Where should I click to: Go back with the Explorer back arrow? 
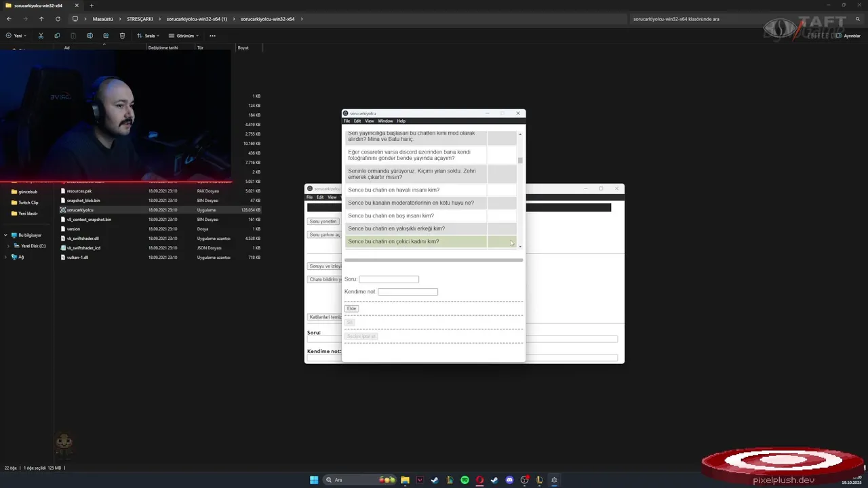(x=9, y=19)
